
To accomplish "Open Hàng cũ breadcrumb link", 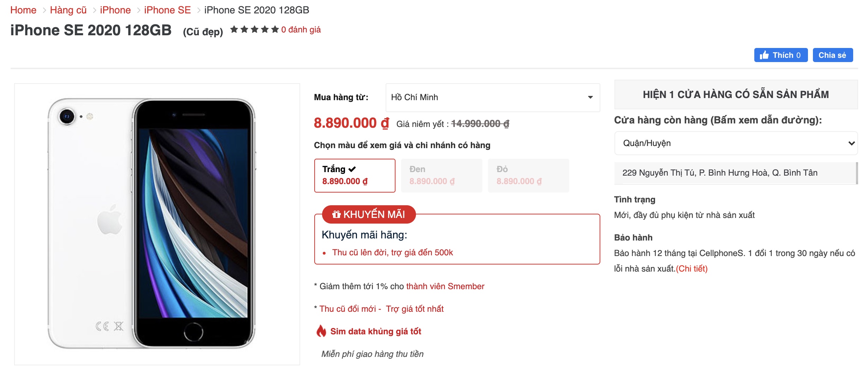I will [68, 10].
